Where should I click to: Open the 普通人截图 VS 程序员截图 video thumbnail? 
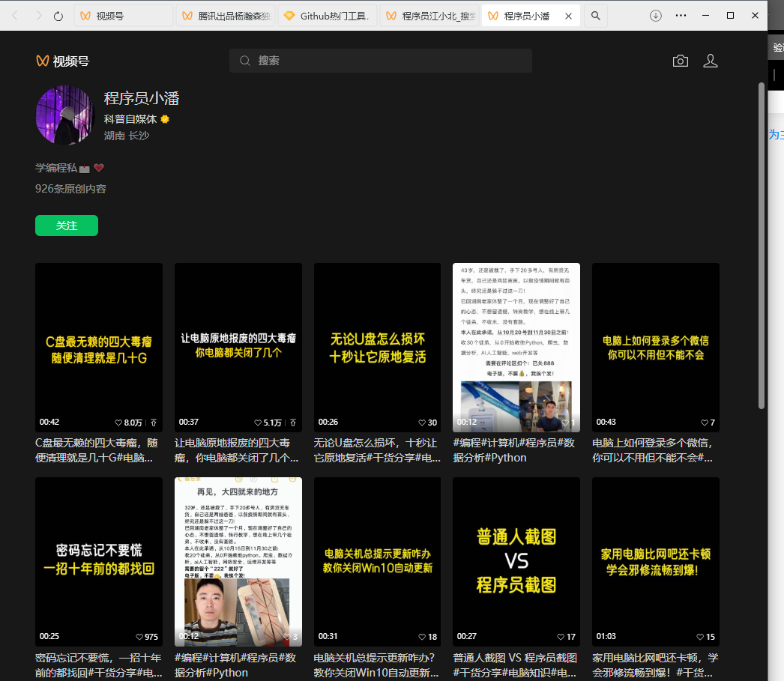tap(516, 561)
